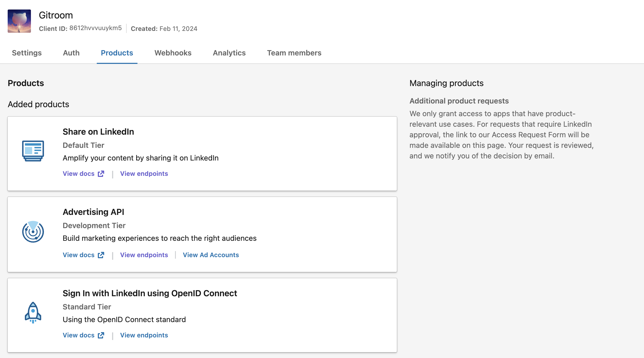
Task: Open View Ad Accounts link
Action: (211, 255)
